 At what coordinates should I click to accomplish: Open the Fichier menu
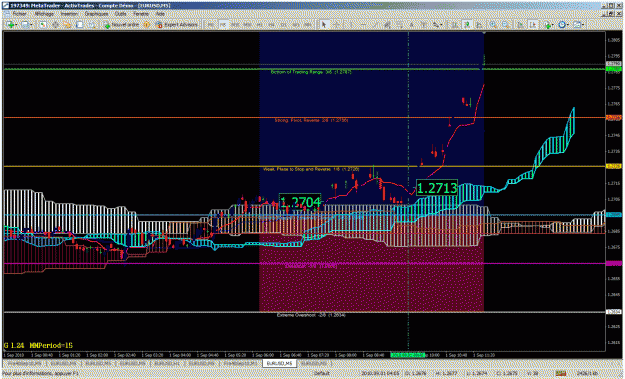tap(19, 14)
